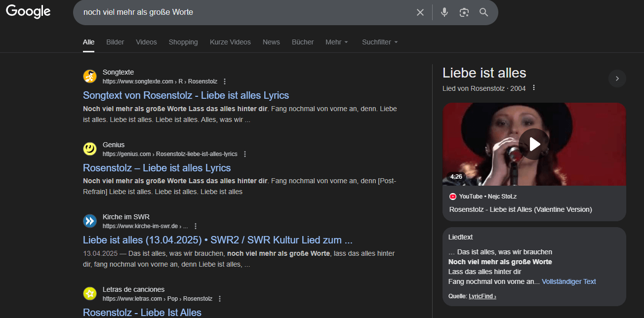
Task: Open more options for the Songtexte result
Action: (225, 81)
